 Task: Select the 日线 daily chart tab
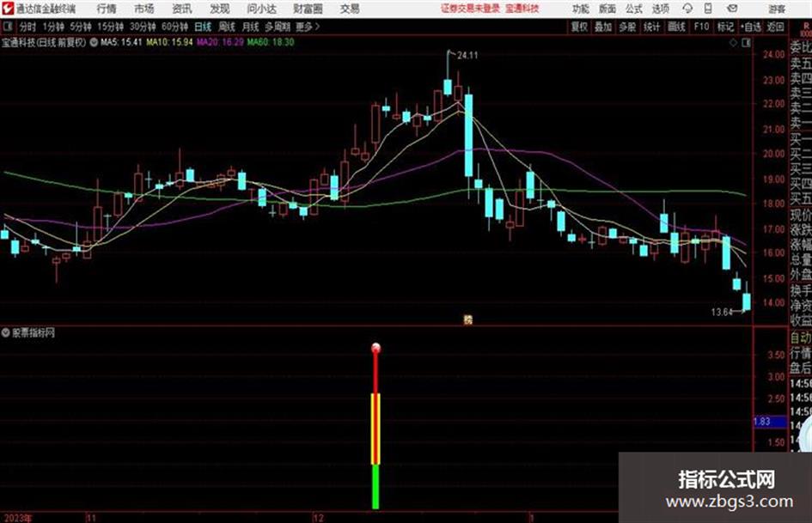[203, 27]
